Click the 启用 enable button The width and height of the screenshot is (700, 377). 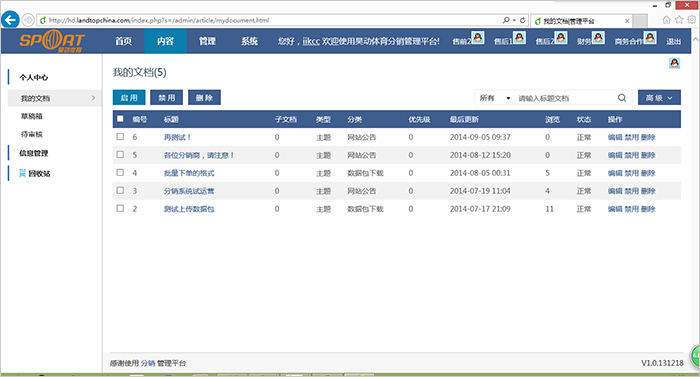(x=129, y=97)
